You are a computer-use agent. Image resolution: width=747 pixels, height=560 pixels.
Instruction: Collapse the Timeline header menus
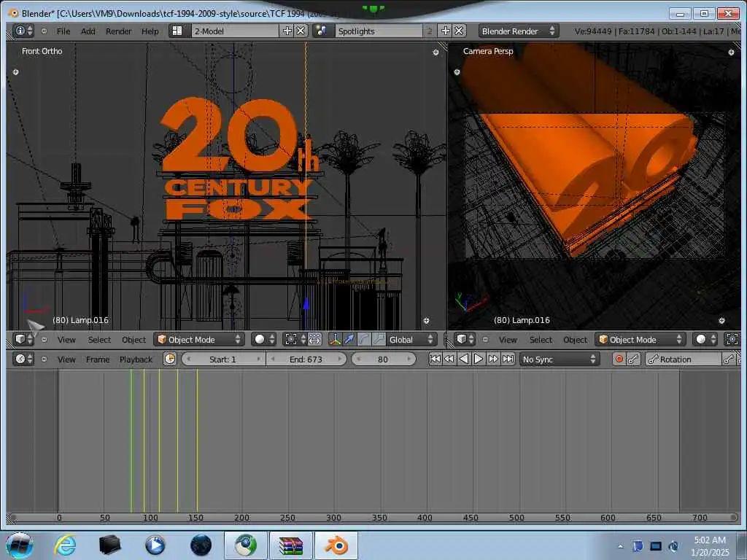click(44, 359)
